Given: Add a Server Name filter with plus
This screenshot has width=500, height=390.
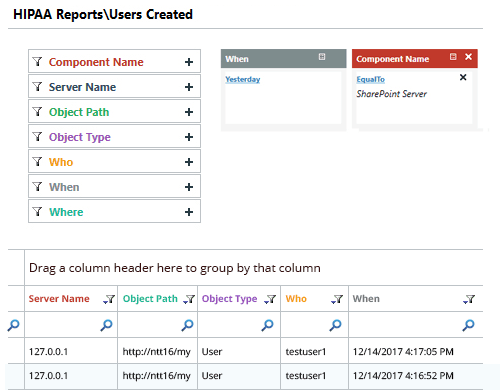Looking at the screenshot, I should click(189, 87).
